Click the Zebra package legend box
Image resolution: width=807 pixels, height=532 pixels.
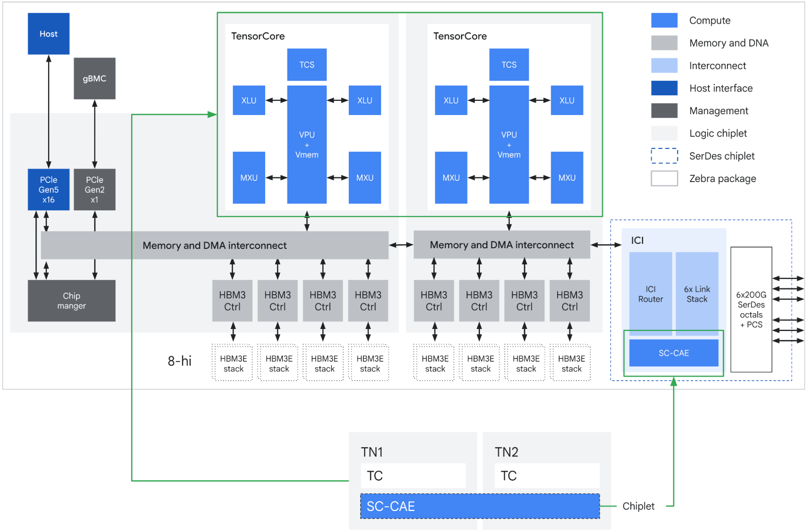664,178
